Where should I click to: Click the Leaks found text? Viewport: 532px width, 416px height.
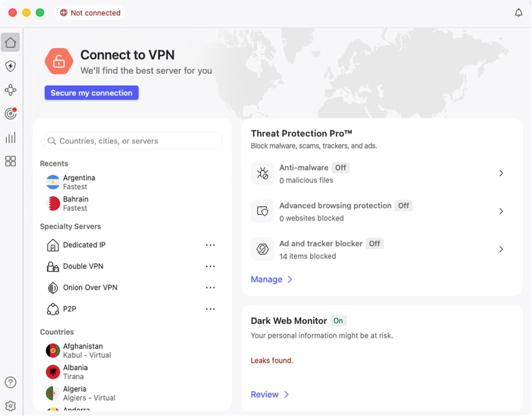pos(272,360)
